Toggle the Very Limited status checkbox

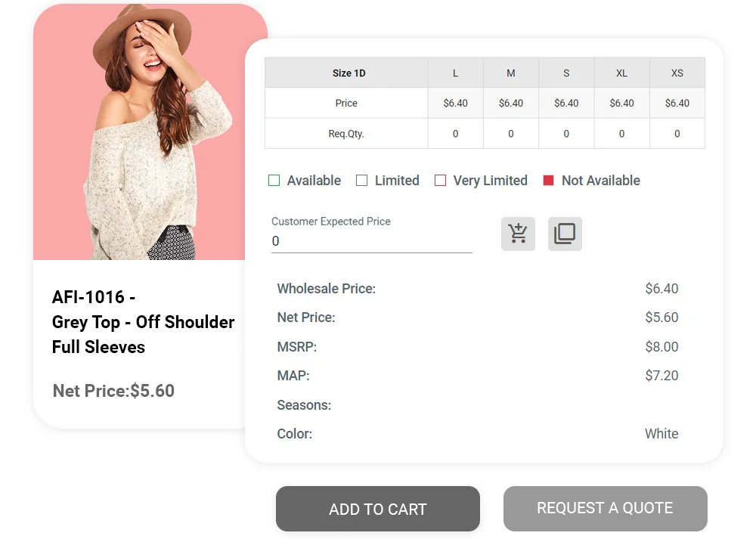(x=441, y=181)
